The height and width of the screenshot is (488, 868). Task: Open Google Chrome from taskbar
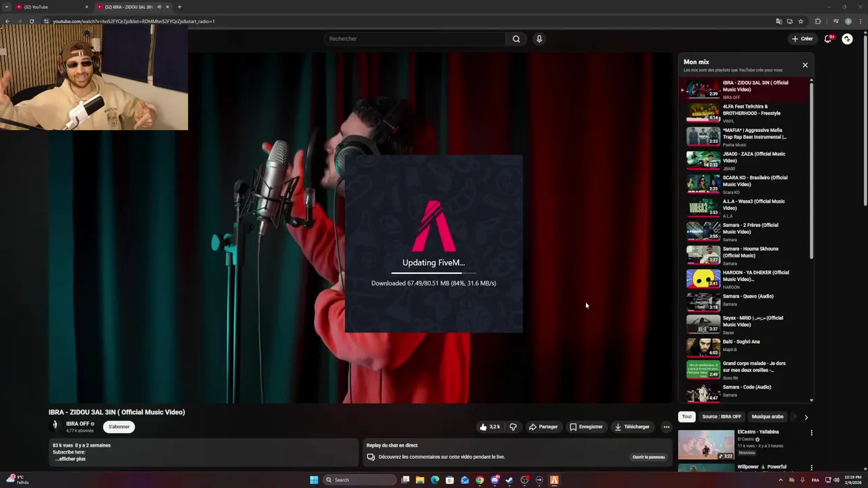479,480
